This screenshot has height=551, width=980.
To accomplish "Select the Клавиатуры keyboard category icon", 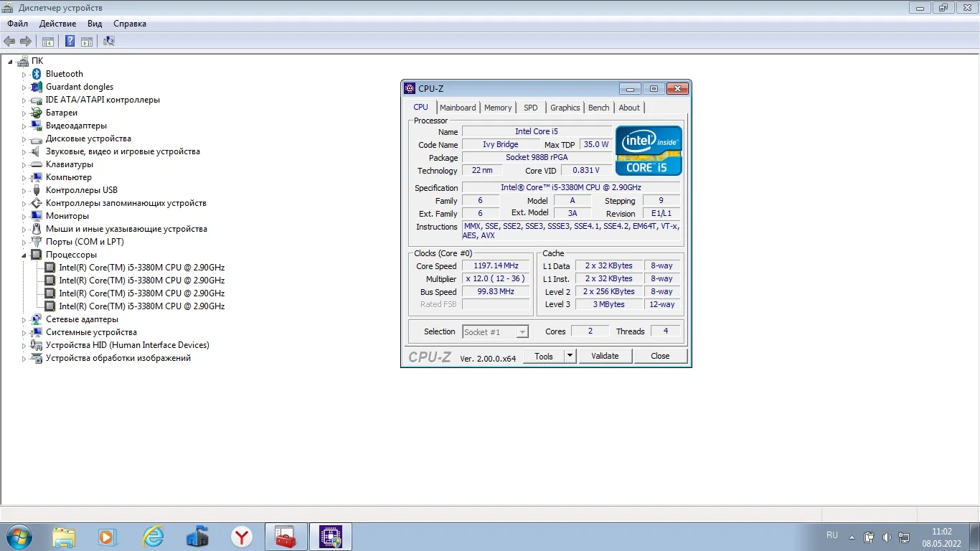I will pyautogui.click(x=37, y=164).
